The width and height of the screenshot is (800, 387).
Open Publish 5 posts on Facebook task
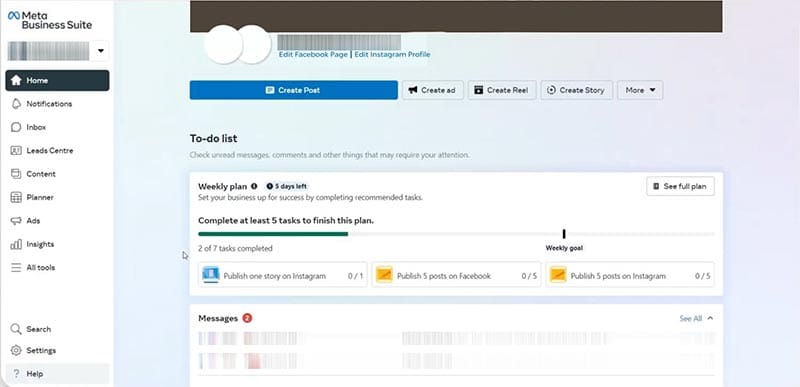(456, 276)
